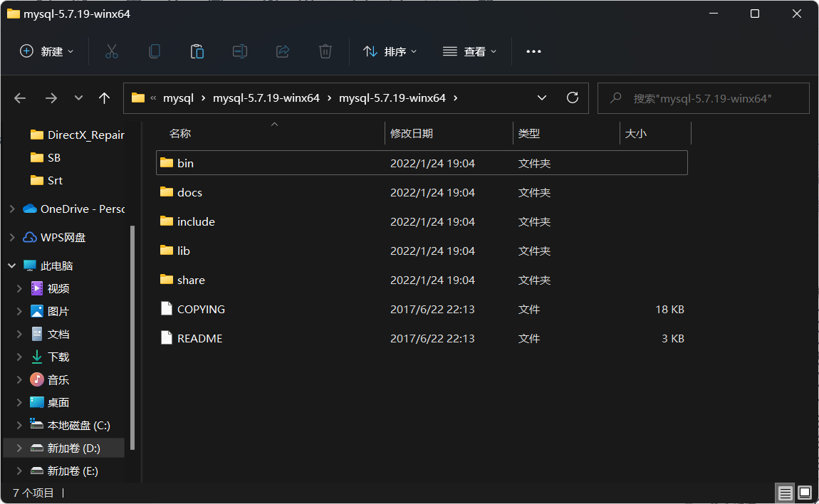Image resolution: width=819 pixels, height=504 pixels.
Task: Expand the OneDrive tree node
Action: (12, 209)
